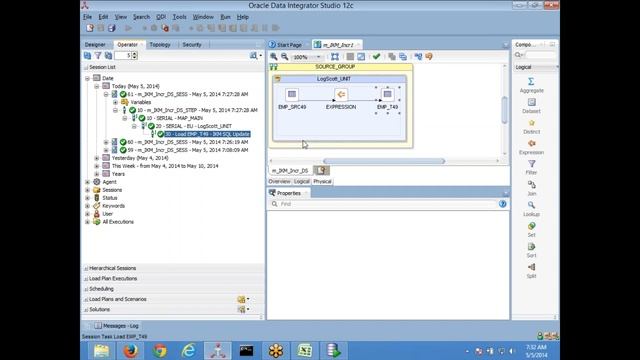The image size is (640, 360).
Task: Select the Lookup component icon
Action: tap(531, 205)
